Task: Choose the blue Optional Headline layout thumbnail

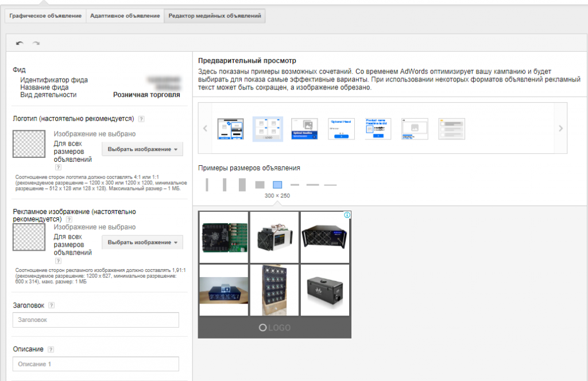Action: [x=304, y=129]
